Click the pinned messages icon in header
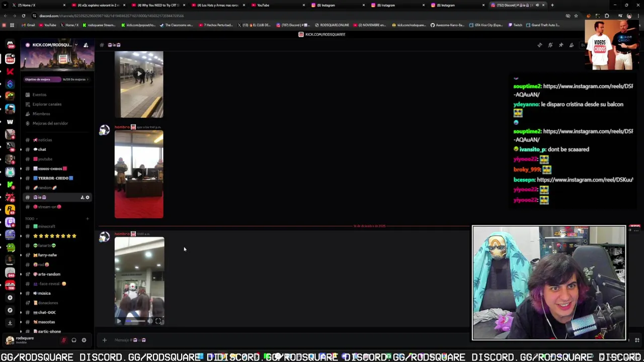 pyautogui.click(x=561, y=45)
